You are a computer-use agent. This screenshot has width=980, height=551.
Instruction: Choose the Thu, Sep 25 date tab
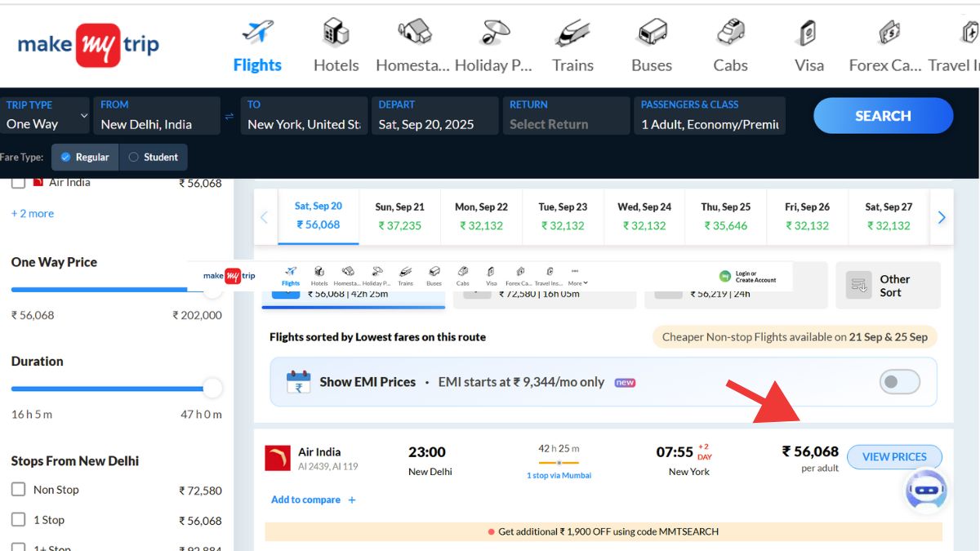tap(725, 216)
